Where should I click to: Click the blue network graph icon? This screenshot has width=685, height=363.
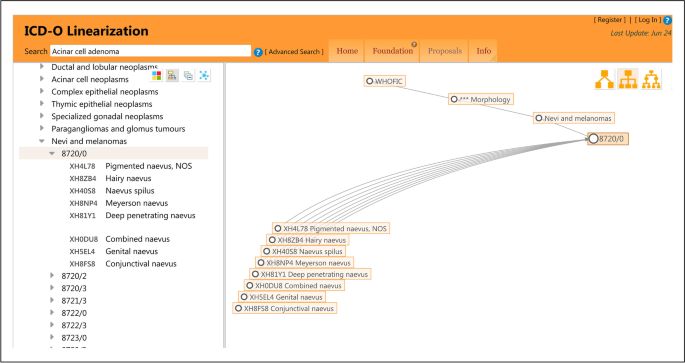204,76
